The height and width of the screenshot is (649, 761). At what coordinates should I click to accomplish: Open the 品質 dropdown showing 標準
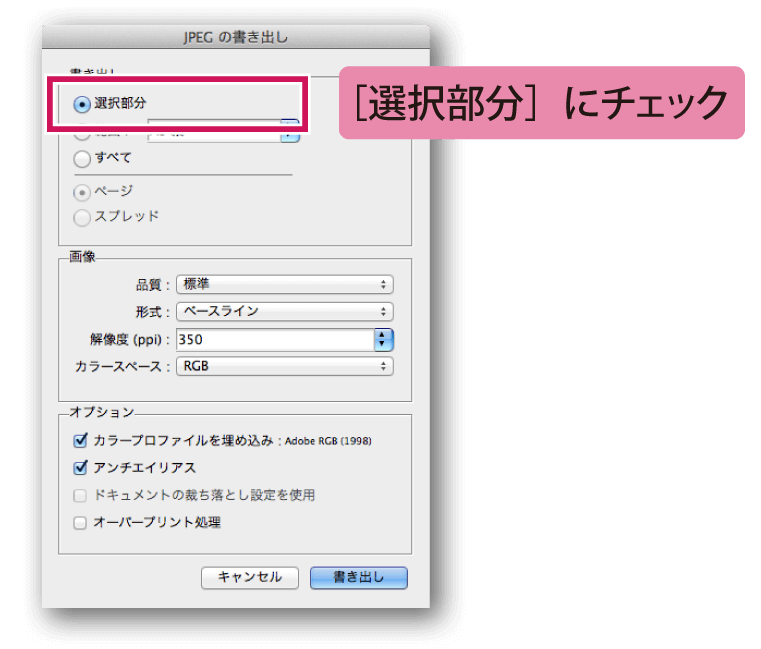coord(284,285)
